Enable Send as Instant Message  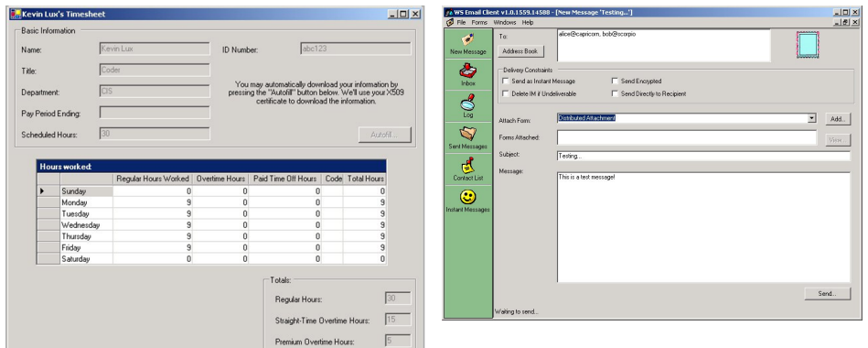(x=505, y=81)
